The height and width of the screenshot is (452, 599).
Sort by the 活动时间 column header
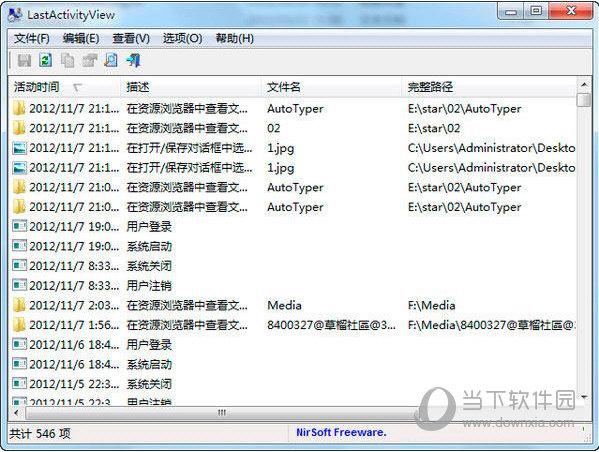point(64,87)
